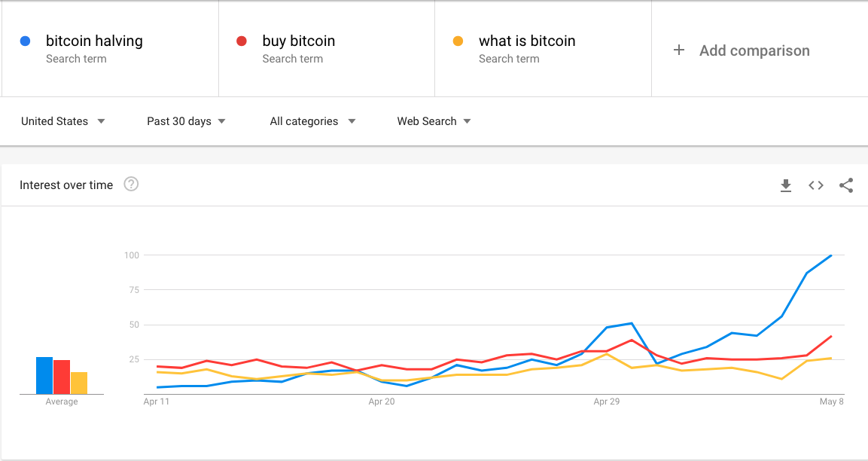Click the plus icon to add comparison

click(x=679, y=50)
